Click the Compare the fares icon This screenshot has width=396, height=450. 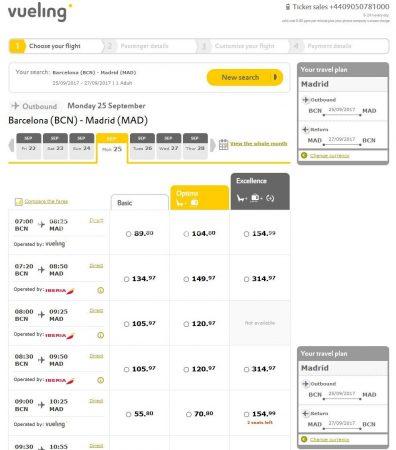tap(19, 202)
